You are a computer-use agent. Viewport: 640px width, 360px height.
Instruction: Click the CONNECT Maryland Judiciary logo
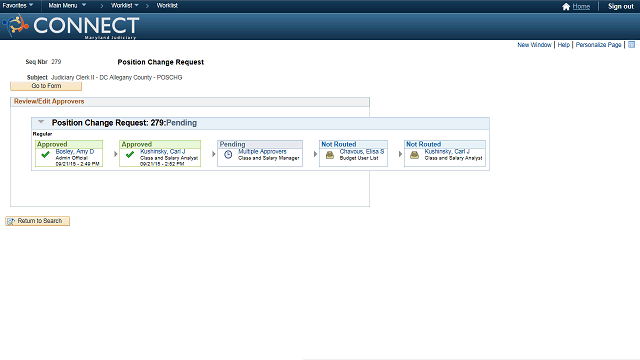(x=71, y=26)
